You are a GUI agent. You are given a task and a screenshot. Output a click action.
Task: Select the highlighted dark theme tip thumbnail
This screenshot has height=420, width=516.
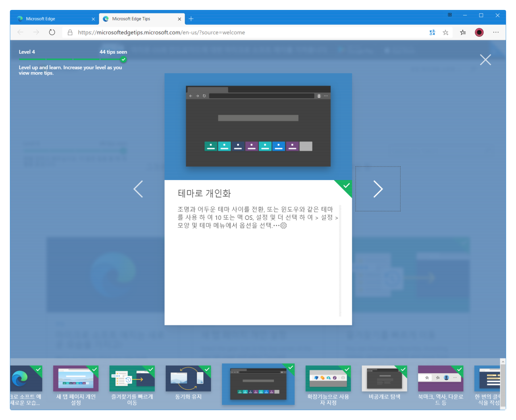click(258, 384)
